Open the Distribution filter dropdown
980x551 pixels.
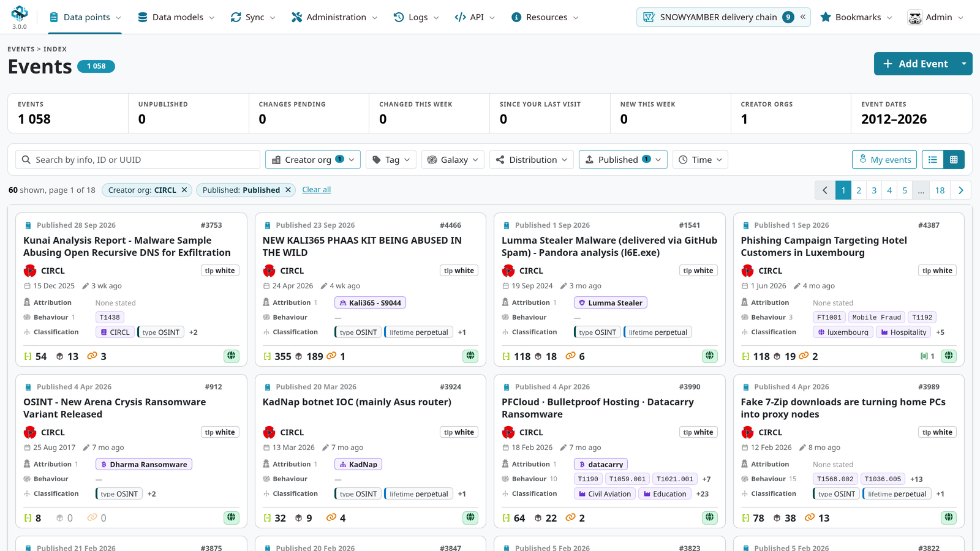pyautogui.click(x=532, y=160)
